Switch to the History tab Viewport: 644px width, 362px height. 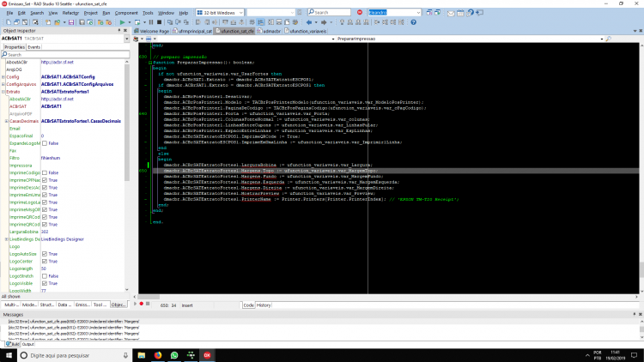coord(264,305)
